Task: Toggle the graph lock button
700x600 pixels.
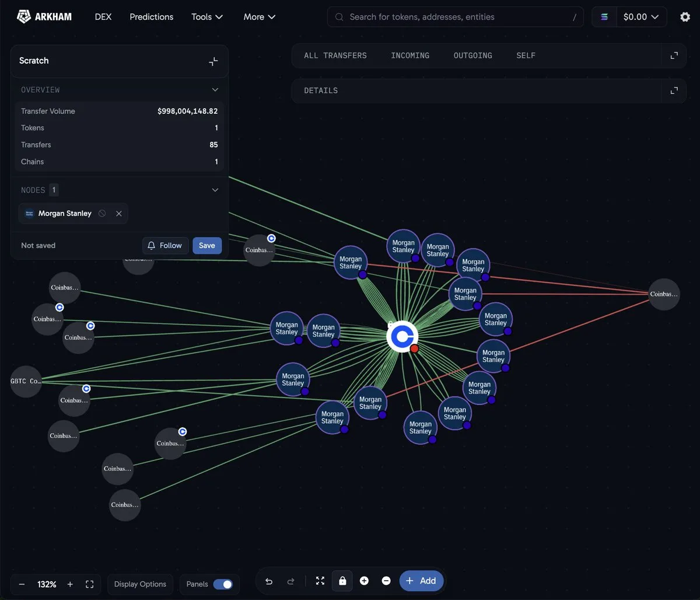Action: (342, 581)
